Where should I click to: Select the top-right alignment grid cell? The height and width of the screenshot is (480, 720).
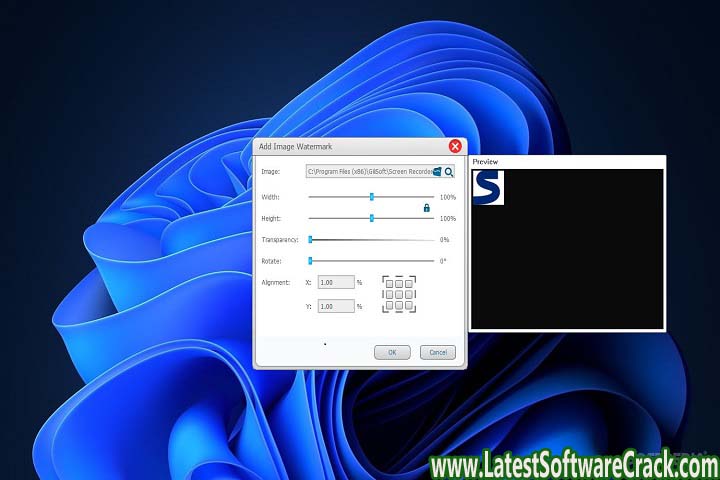pyautogui.click(x=408, y=286)
